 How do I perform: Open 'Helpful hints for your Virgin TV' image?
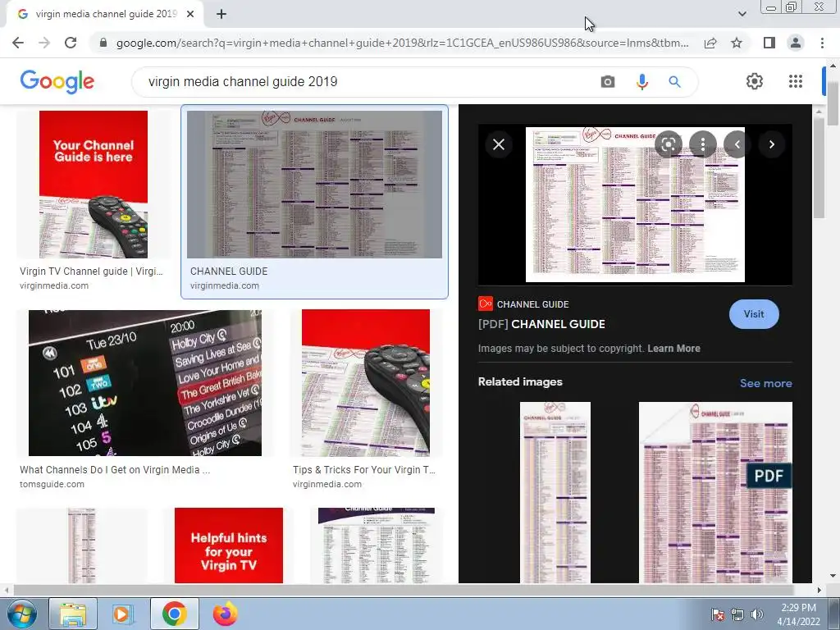[x=229, y=546]
